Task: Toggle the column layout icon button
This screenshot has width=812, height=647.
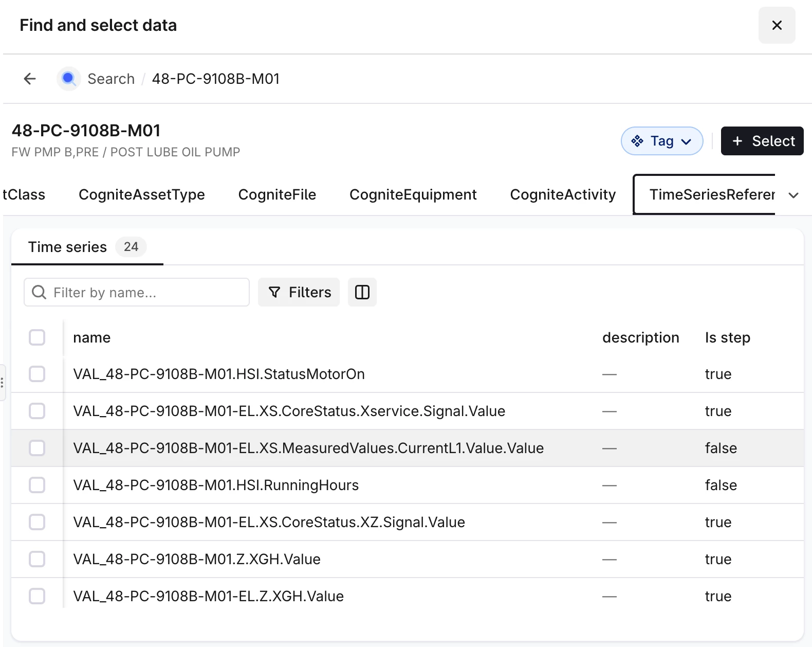Action: coord(362,292)
